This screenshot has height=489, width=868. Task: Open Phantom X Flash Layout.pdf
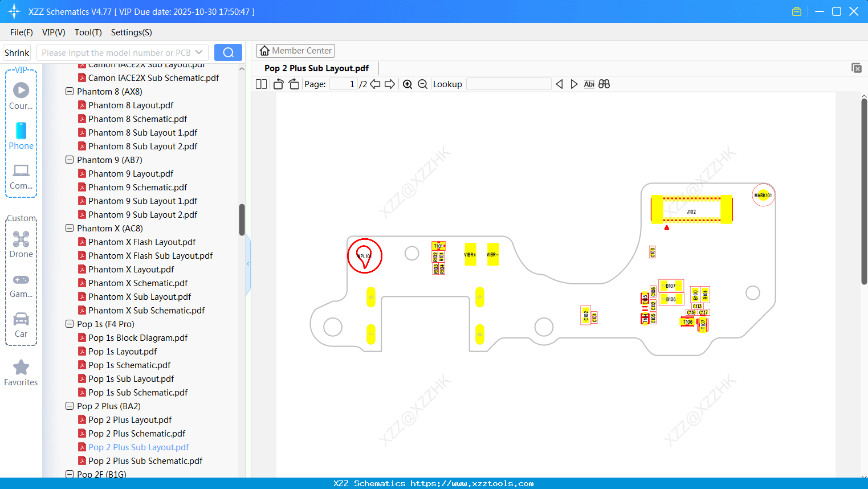pos(142,242)
